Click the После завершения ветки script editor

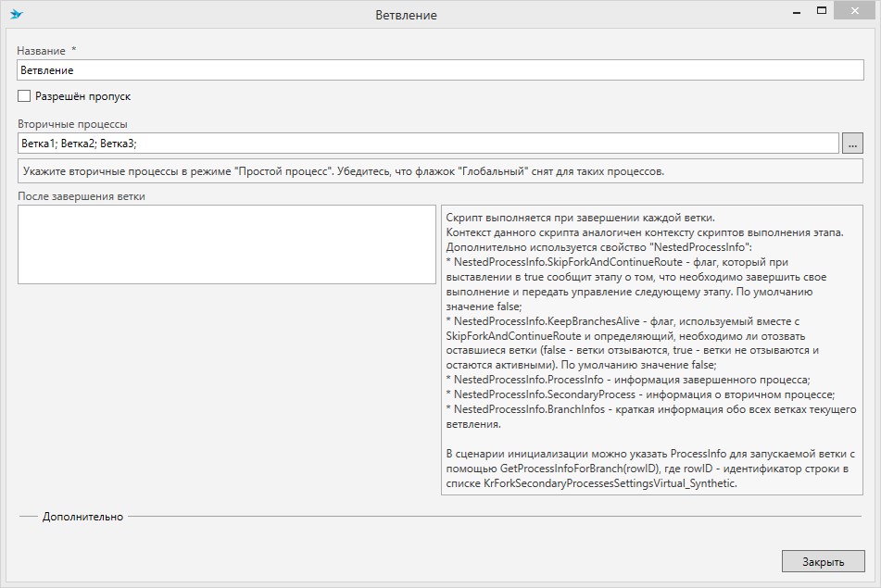tap(226, 244)
